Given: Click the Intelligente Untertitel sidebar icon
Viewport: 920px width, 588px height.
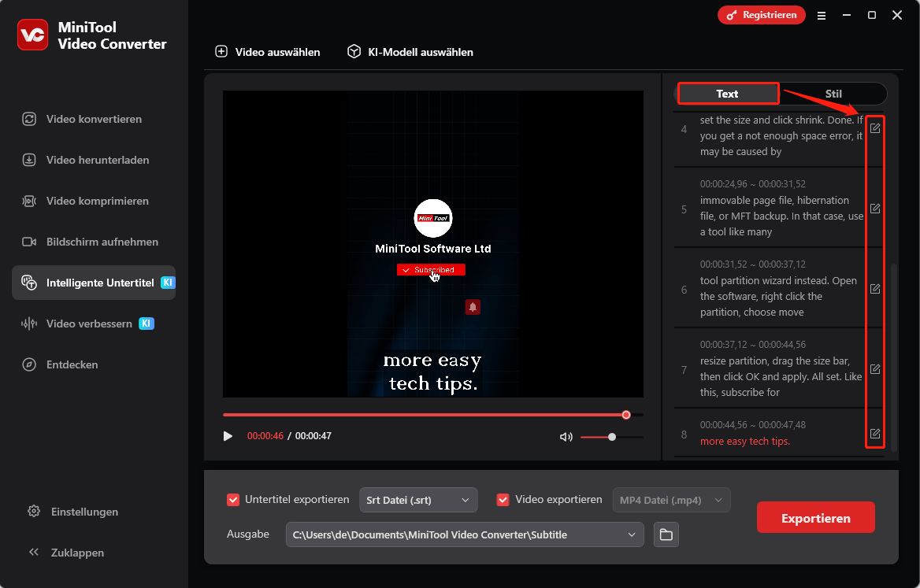Looking at the screenshot, I should (28, 283).
